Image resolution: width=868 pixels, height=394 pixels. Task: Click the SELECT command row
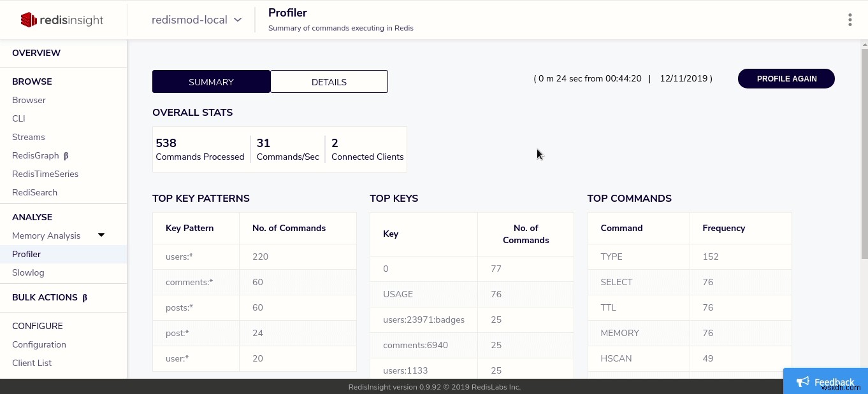click(x=690, y=282)
